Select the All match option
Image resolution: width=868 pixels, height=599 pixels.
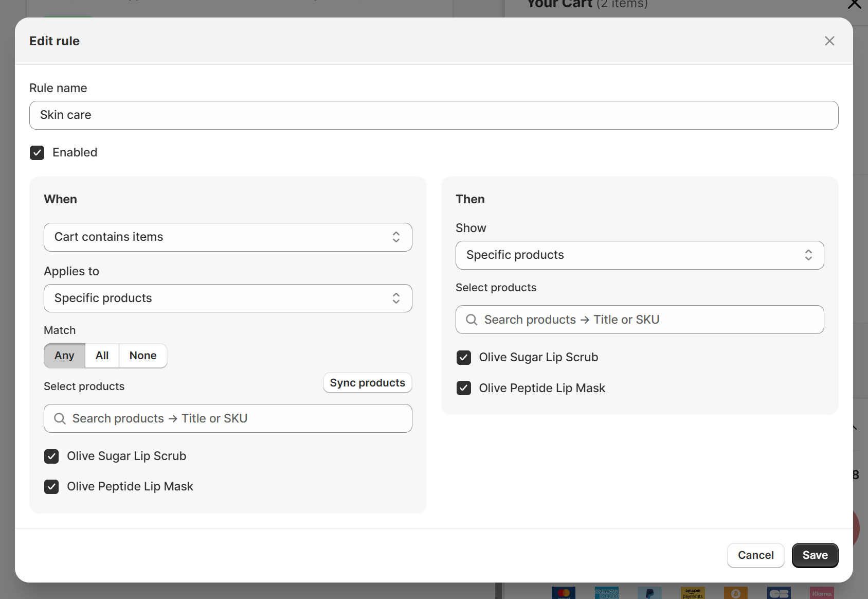coord(102,356)
